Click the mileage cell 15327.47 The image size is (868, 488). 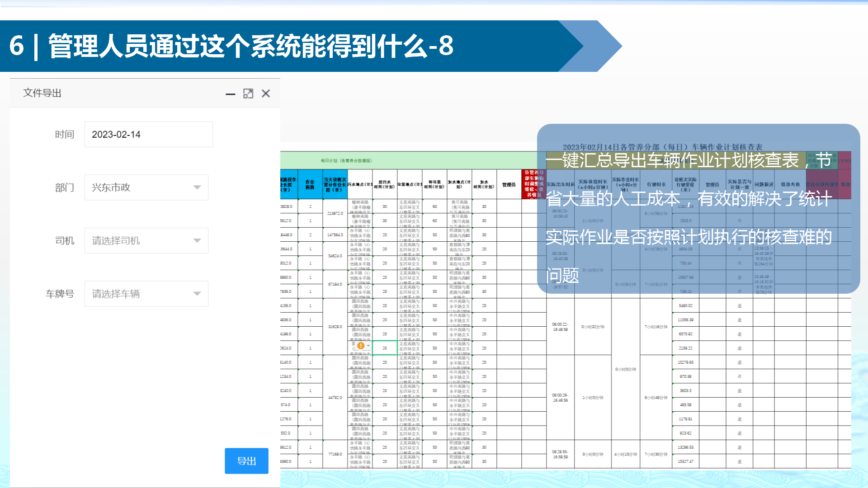pyautogui.click(x=685, y=462)
